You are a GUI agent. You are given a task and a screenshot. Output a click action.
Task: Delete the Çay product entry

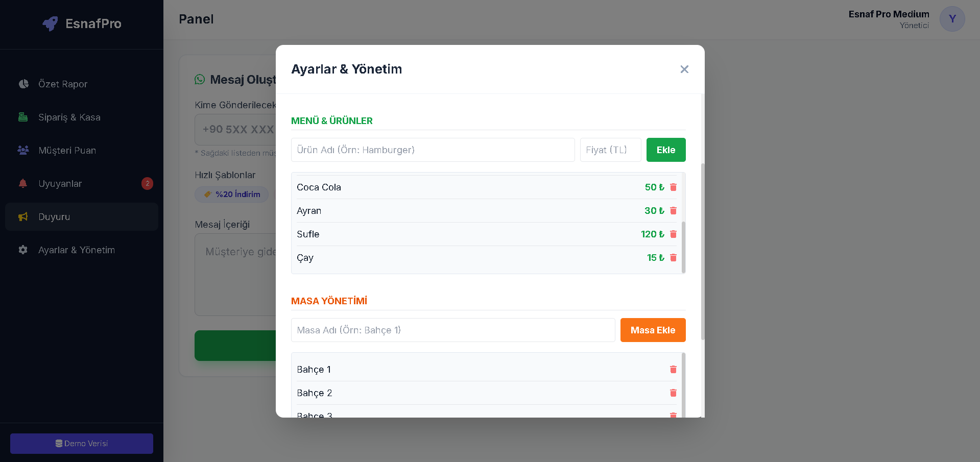673,258
